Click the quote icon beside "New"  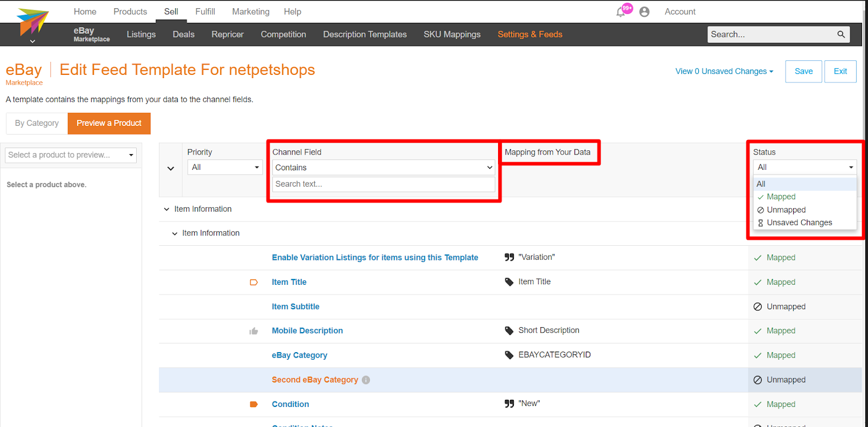(509, 404)
